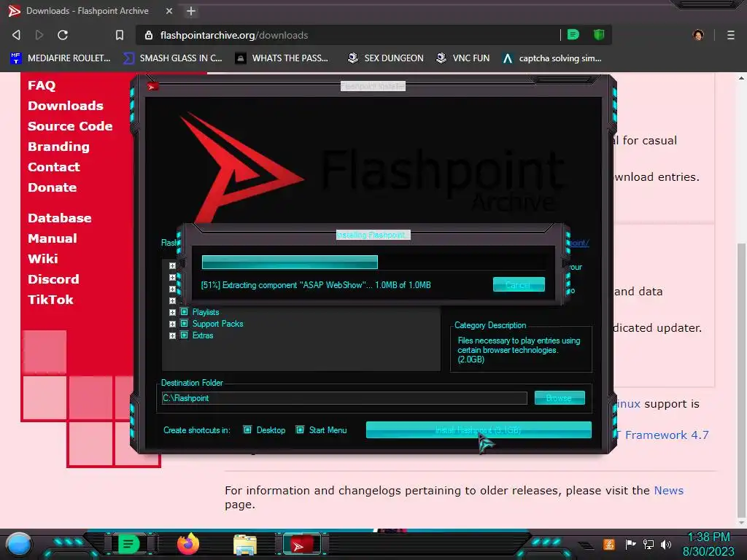Open the green reader mode icon
747x560 pixels.
click(x=573, y=35)
